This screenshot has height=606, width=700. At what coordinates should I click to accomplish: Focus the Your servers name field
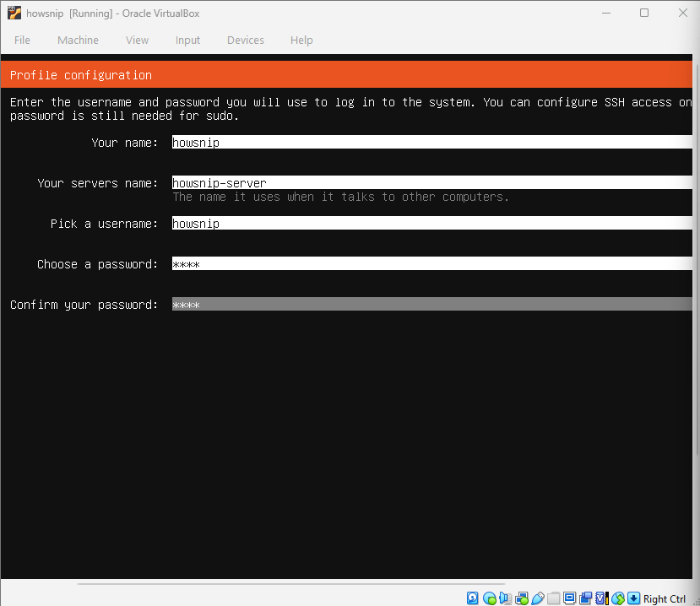click(x=432, y=183)
